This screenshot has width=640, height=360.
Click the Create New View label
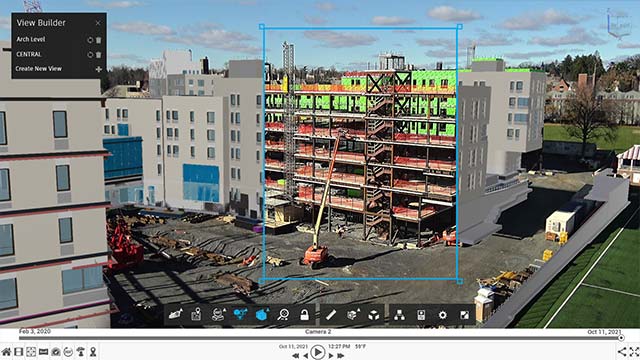coord(38,69)
